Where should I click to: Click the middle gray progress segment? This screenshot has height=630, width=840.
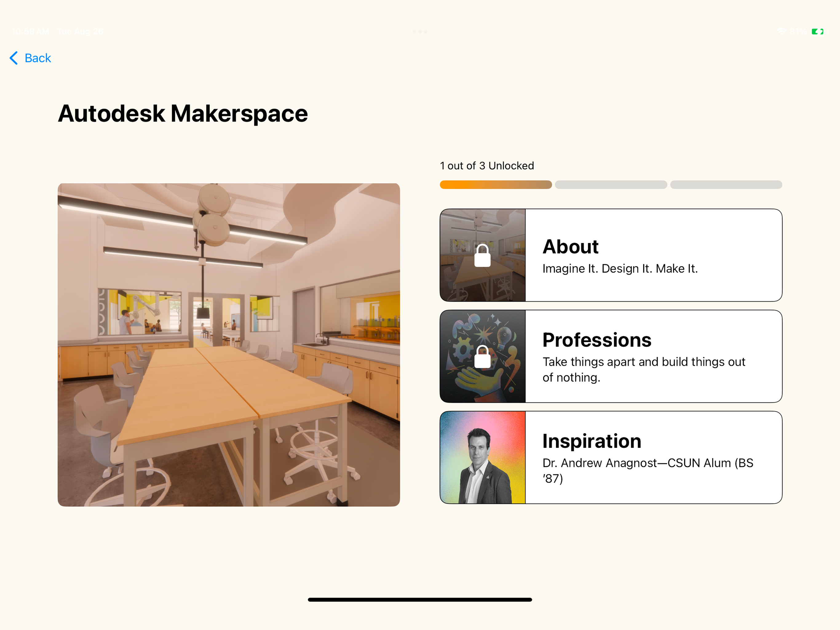click(611, 185)
